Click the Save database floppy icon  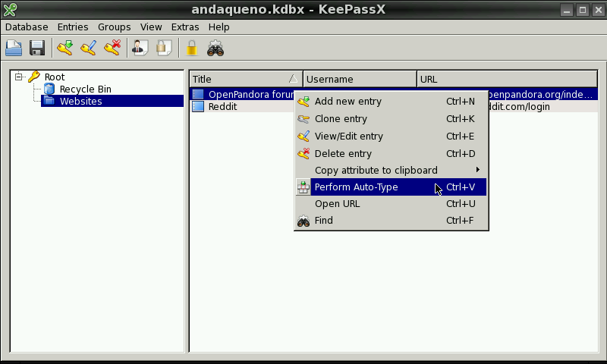pyautogui.click(x=36, y=49)
